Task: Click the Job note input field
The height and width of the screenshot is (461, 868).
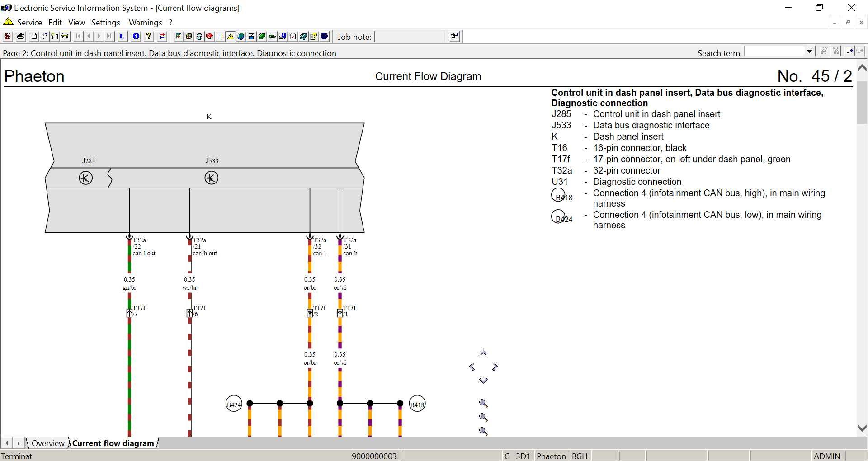Action: pos(410,37)
